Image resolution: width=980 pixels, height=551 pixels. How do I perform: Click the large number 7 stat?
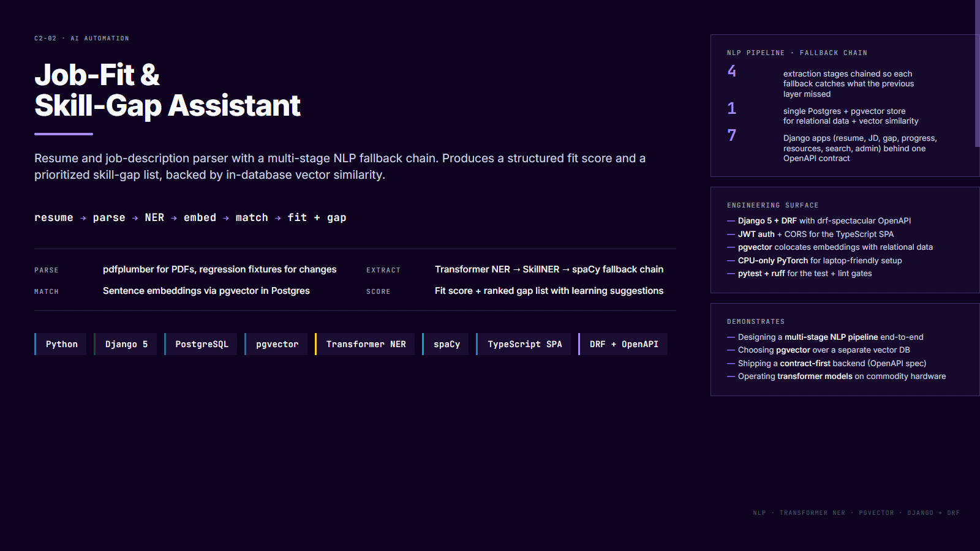coord(732,135)
